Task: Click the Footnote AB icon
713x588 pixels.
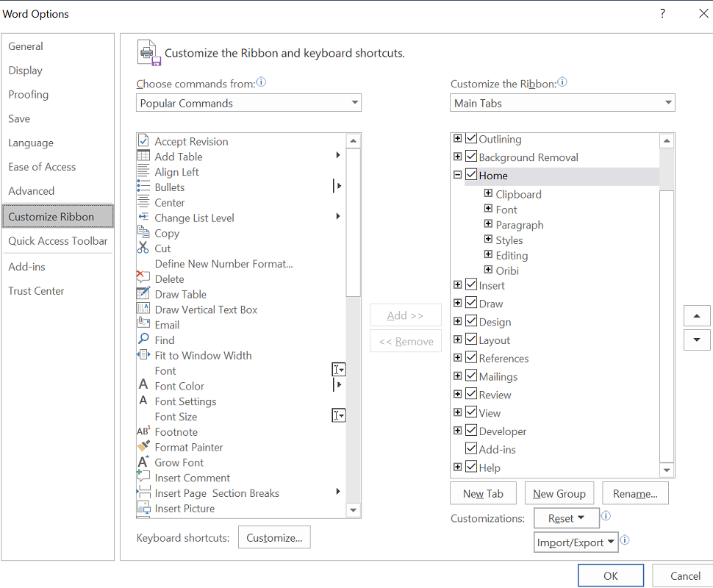Action: [x=143, y=431]
